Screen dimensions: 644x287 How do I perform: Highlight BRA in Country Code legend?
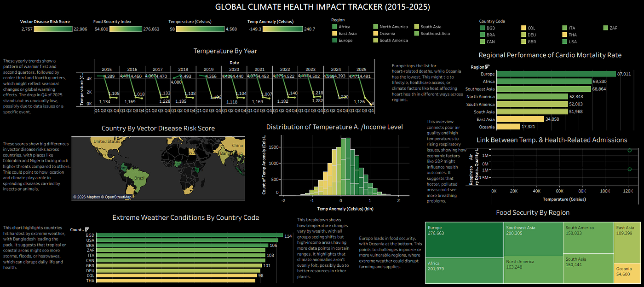click(x=482, y=35)
